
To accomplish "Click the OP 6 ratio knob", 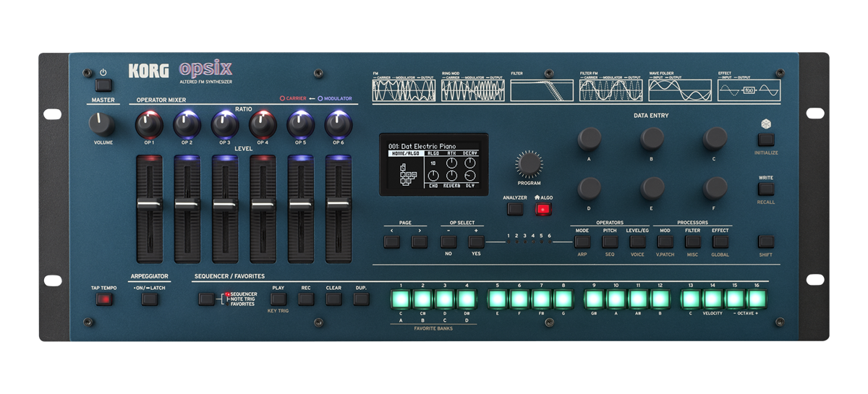I will click(x=339, y=125).
